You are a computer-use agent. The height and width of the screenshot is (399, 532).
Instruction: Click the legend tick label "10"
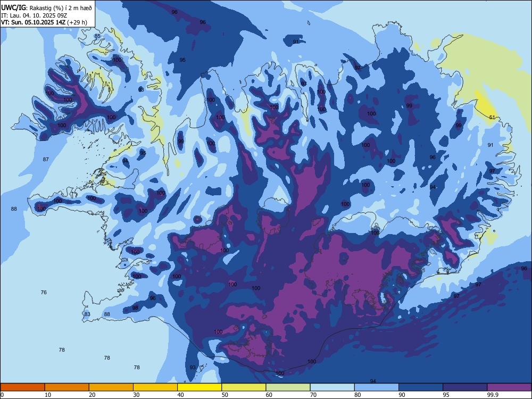pyautogui.click(x=48, y=395)
